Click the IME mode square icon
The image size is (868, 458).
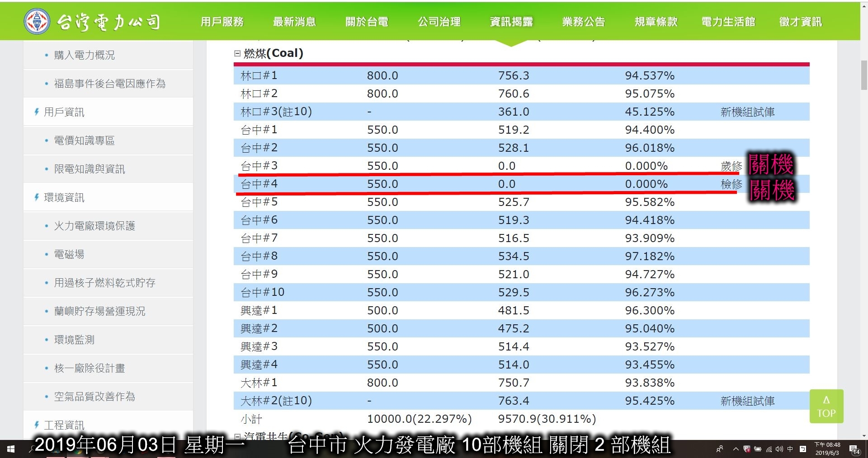[803, 449]
